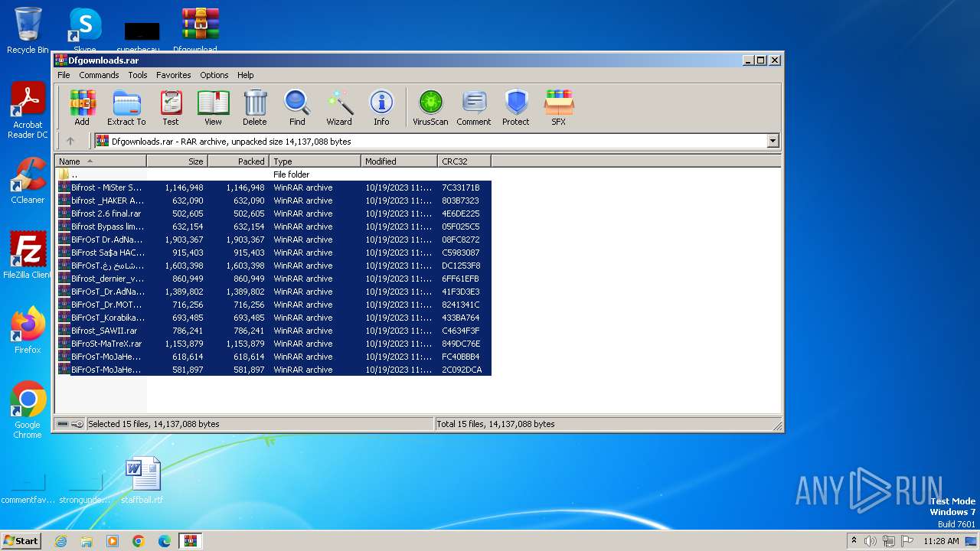Select the Bifrost_SAWII.rar row
This screenshot has width=980, height=551.
coord(273,331)
